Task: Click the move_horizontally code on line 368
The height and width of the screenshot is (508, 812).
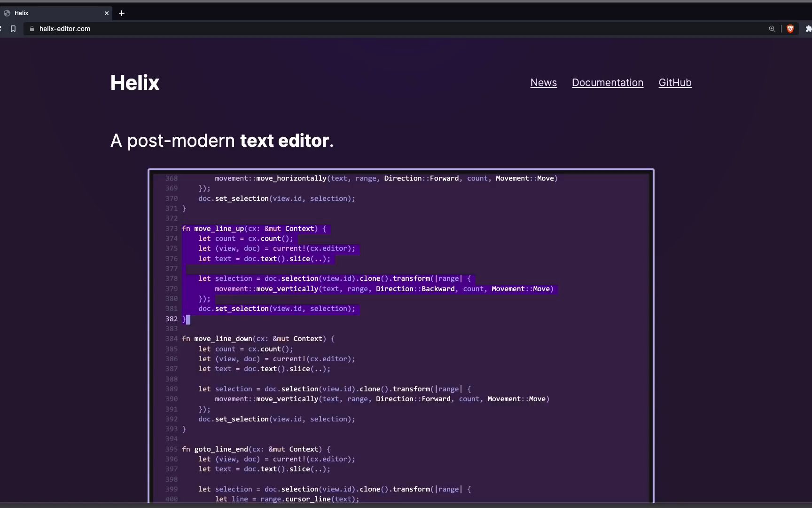Action: coord(386,178)
